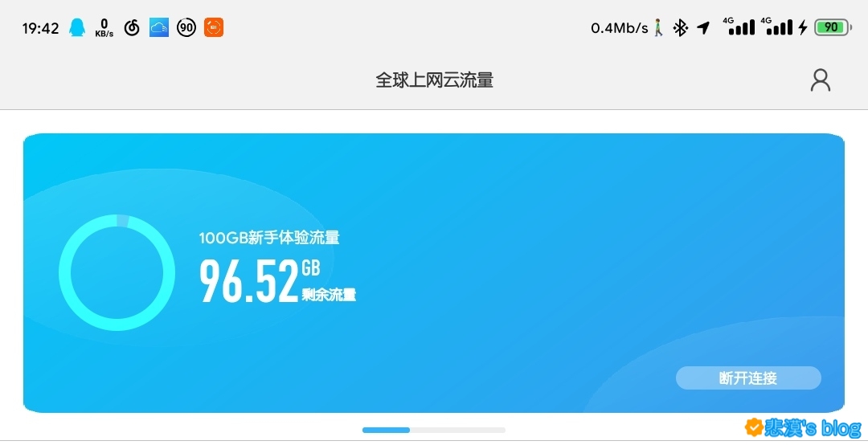Tap the circular data usage ring

(117, 273)
